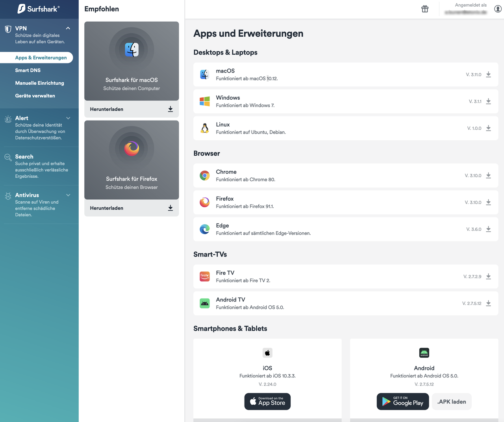The image size is (504, 422).
Task: Click version text V. 3.11.0 for macOS
Action: coord(474,74)
